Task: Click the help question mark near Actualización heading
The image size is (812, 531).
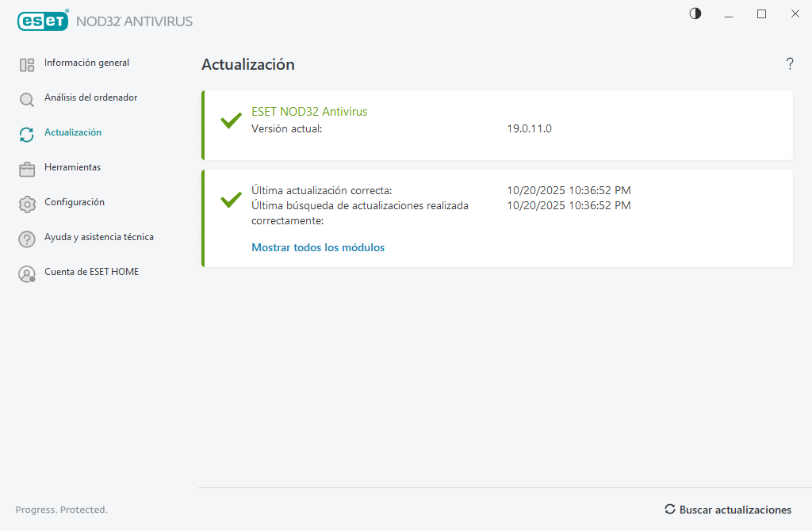Action: click(790, 64)
